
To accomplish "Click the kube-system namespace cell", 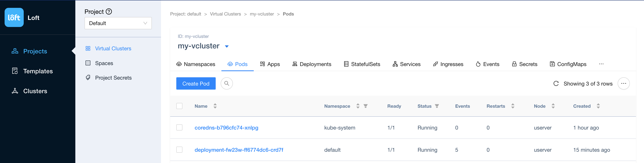I will [340, 128].
